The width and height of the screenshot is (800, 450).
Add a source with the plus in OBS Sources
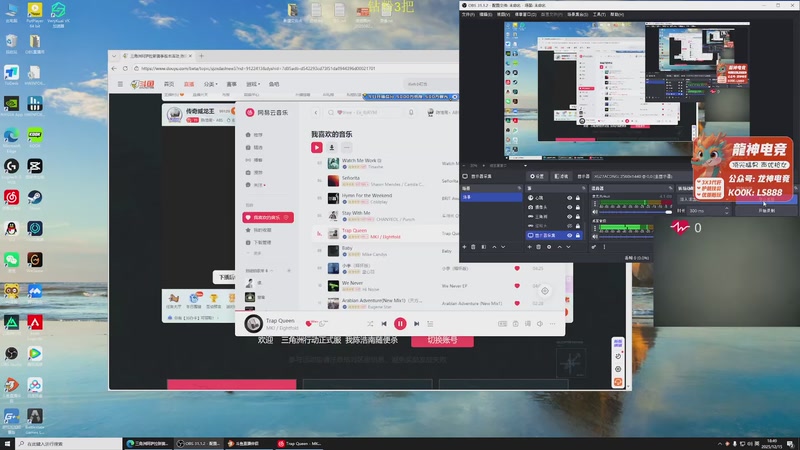tap(530, 247)
